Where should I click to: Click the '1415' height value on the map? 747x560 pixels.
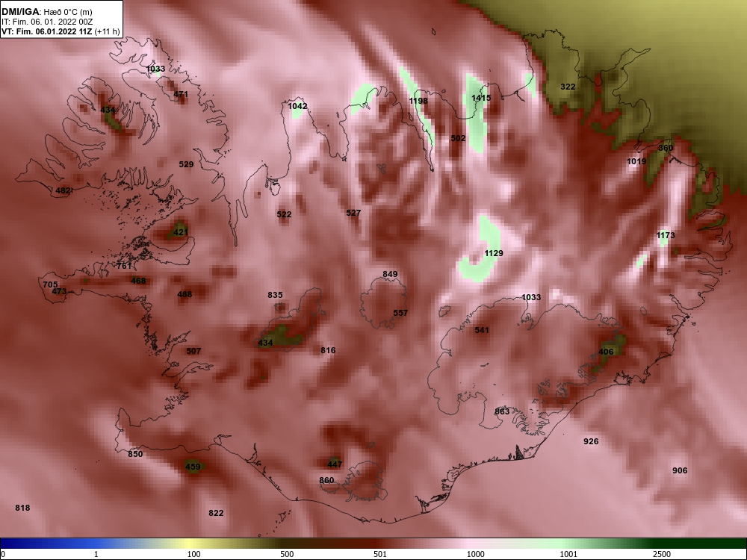point(481,98)
